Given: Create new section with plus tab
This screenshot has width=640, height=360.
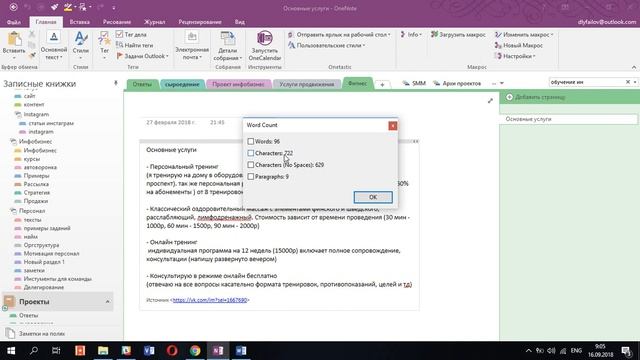Looking at the screenshot, I should (x=382, y=84).
